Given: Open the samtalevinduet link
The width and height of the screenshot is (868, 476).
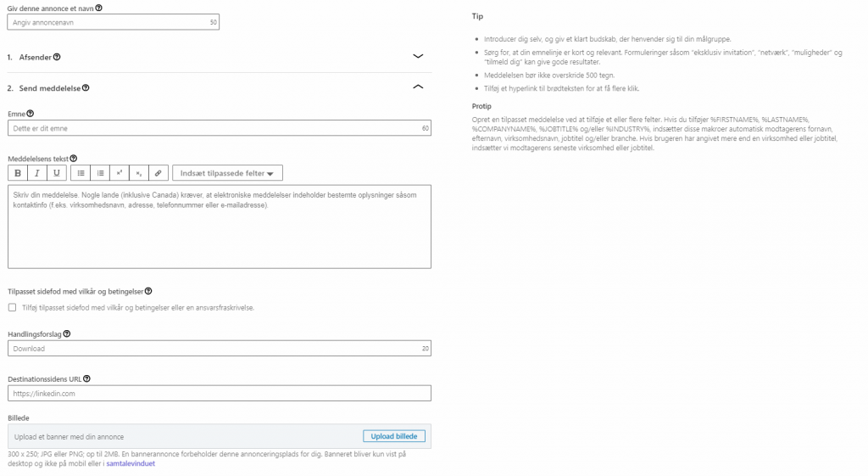Looking at the screenshot, I should 131,464.
